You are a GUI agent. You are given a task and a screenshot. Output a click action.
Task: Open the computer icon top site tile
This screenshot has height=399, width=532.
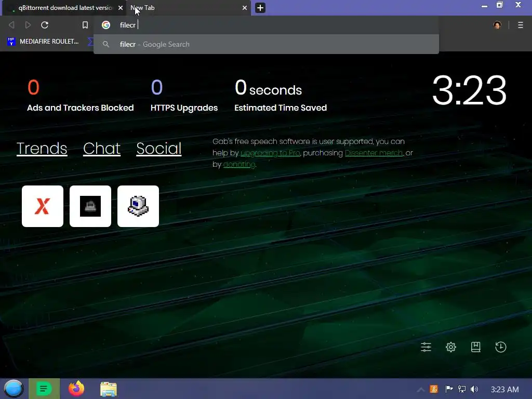(x=138, y=206)
